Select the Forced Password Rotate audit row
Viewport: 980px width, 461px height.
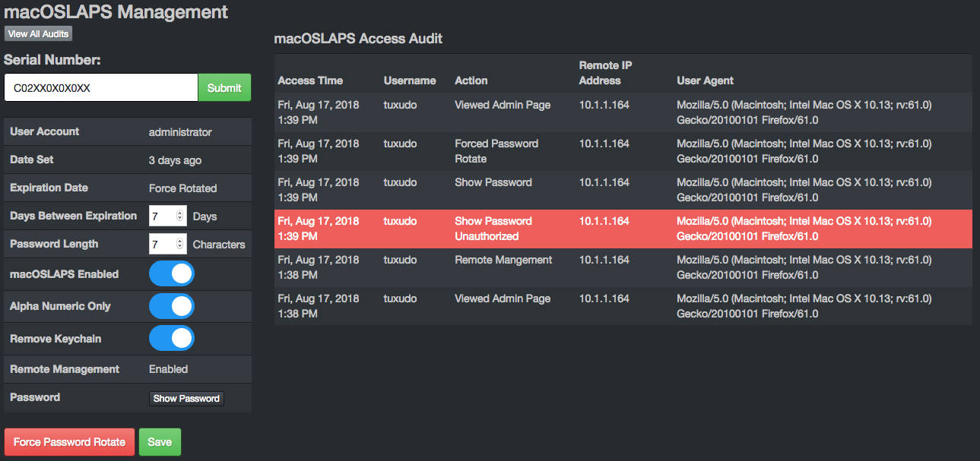[x=623, y=151]
